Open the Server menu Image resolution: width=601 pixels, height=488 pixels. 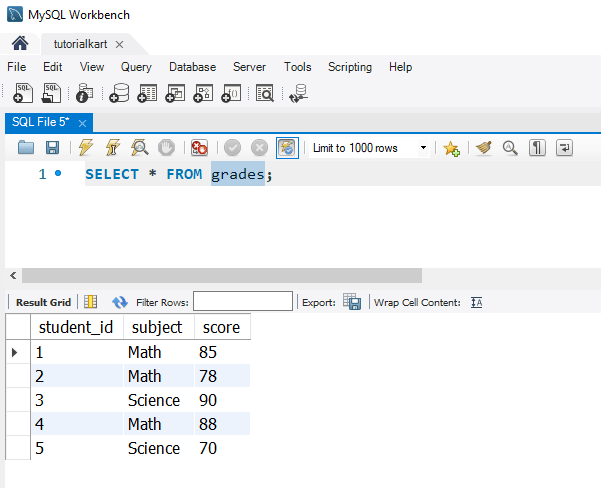coord(249,67)
